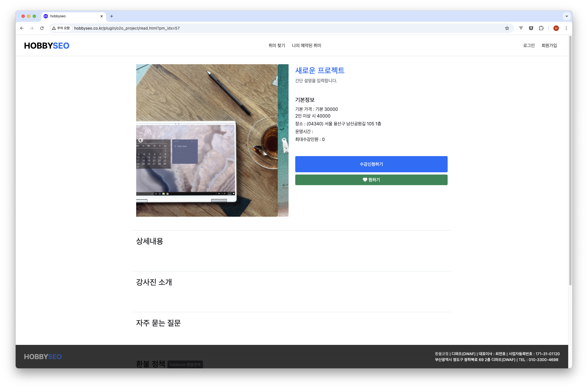Close the hobbyseo tab
Image resolution: width=588 pixels, height=389 pixels.
[102, 16]
